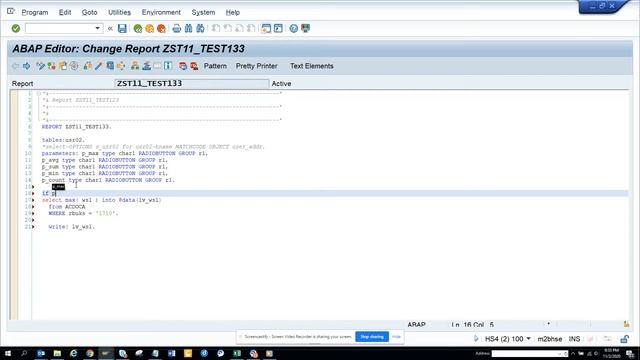Click the blue forward arrow icon
This screenshot has height=360, width=640.
point(27,66)
